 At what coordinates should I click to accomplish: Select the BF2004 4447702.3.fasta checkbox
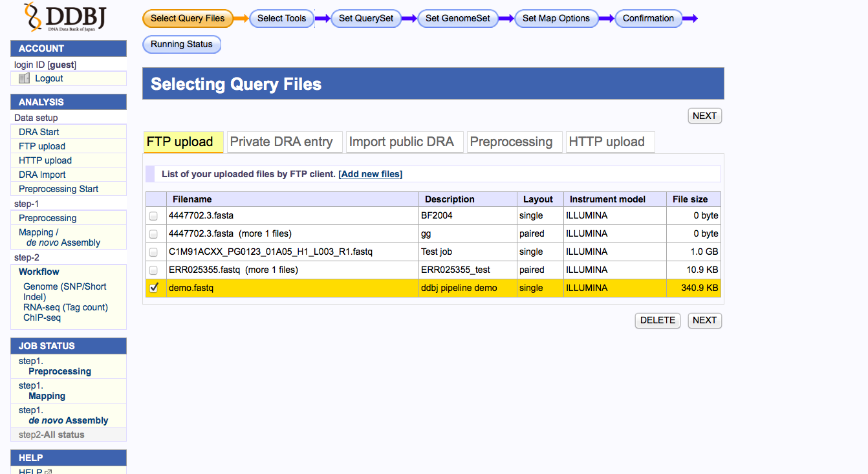pyautogui.click(x=154, y=215)
